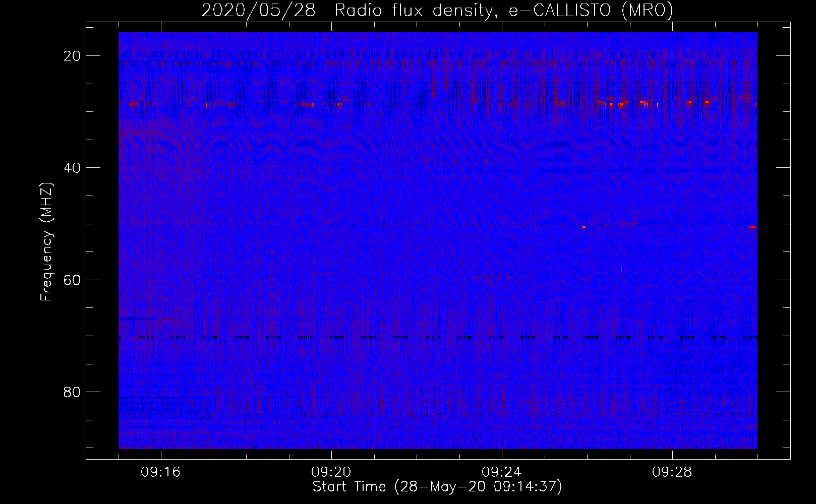Image resolution: width=816 pixels, height=504 pixels.
Task: Click the frequency tick label '60'
Action: (x=72, y=280)
